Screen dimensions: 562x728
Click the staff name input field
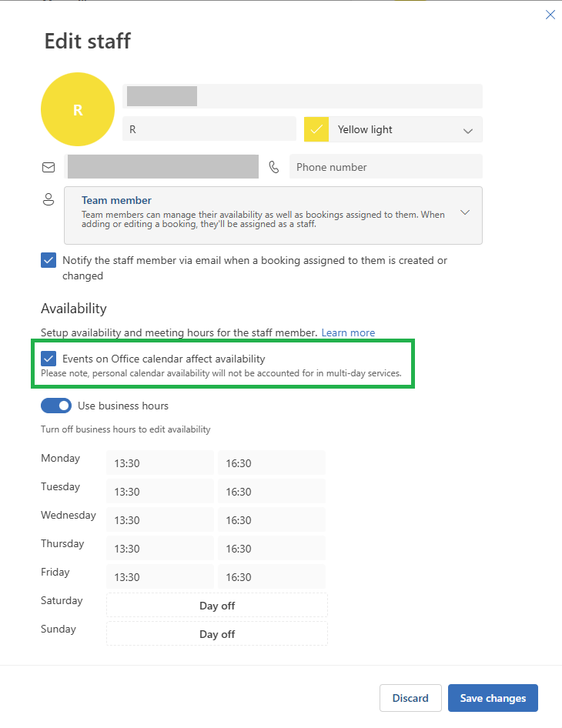click(x=303, y=96)
